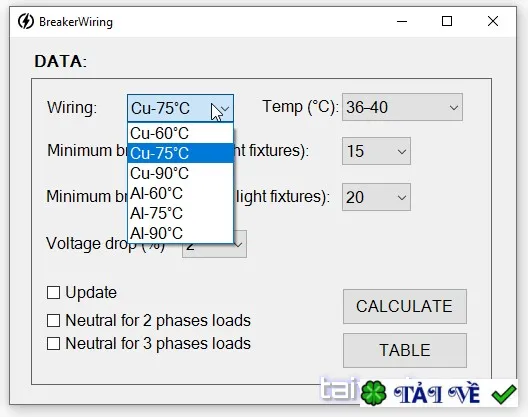Click the green clover icon
Image resolution: width=528 pixels, height=417 pixels.
[x=373, y=393]
